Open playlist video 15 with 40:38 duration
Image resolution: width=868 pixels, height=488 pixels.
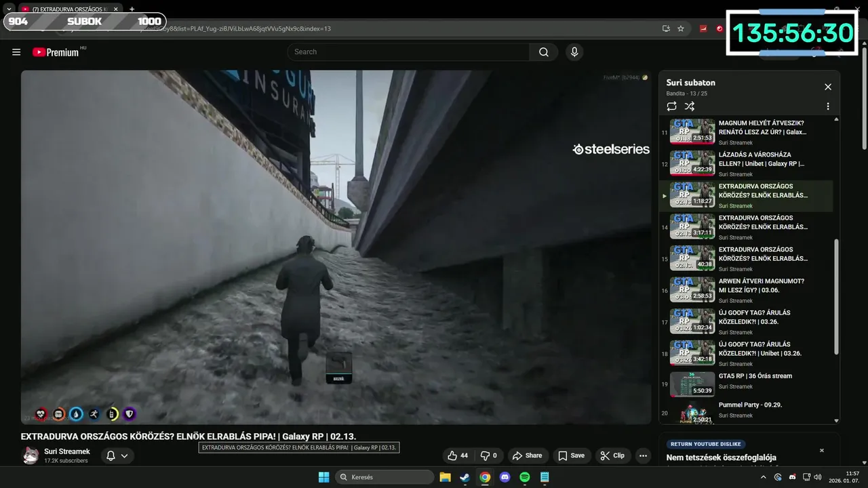[746, 259]
